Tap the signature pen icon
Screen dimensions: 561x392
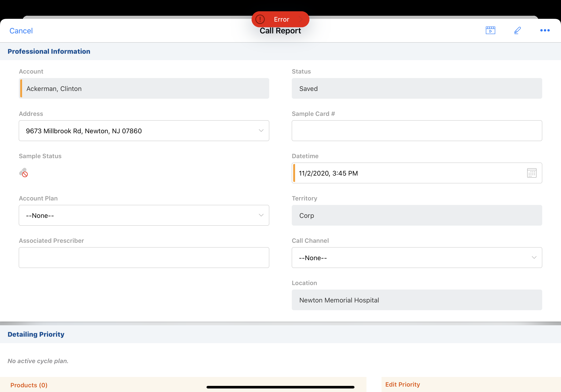coord(517,30)
